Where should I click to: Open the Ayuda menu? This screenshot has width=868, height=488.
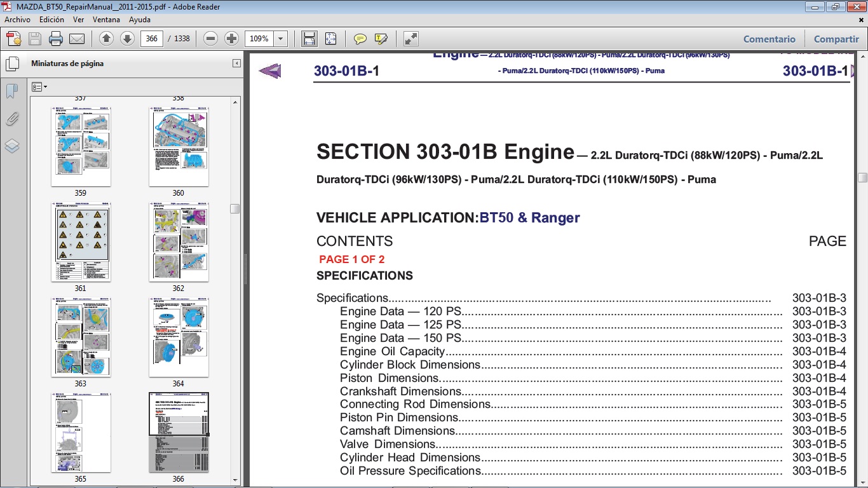pyautogui.click(x=140, y=20)
